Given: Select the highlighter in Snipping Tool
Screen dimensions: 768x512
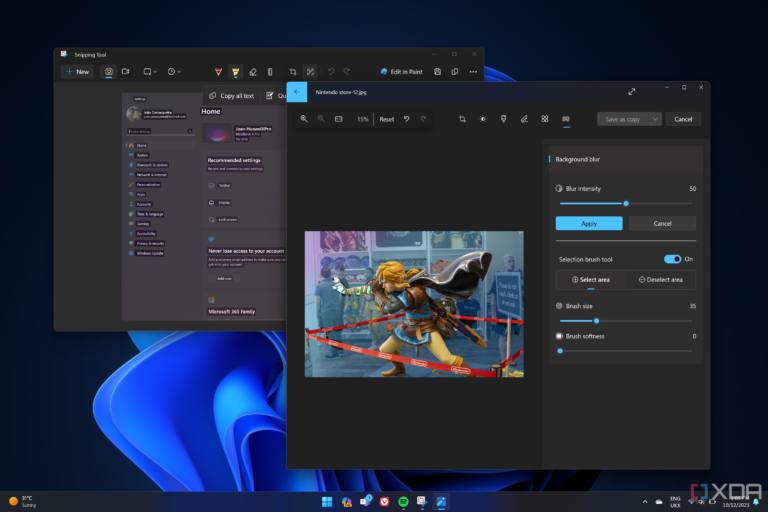Looking at the screenshot, I should pyautogui.click(x=236, y=72).
